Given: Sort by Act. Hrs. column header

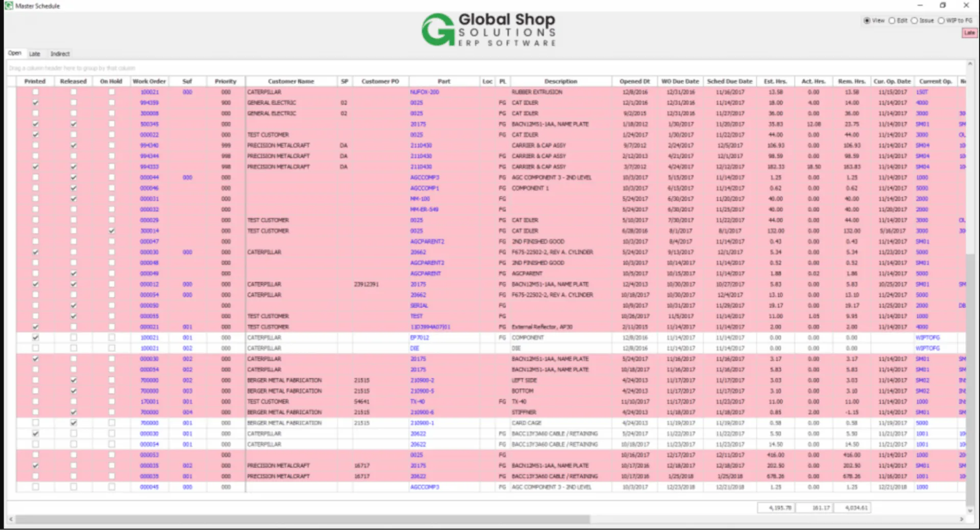Looking at the screenshot, I should (813, 81).
